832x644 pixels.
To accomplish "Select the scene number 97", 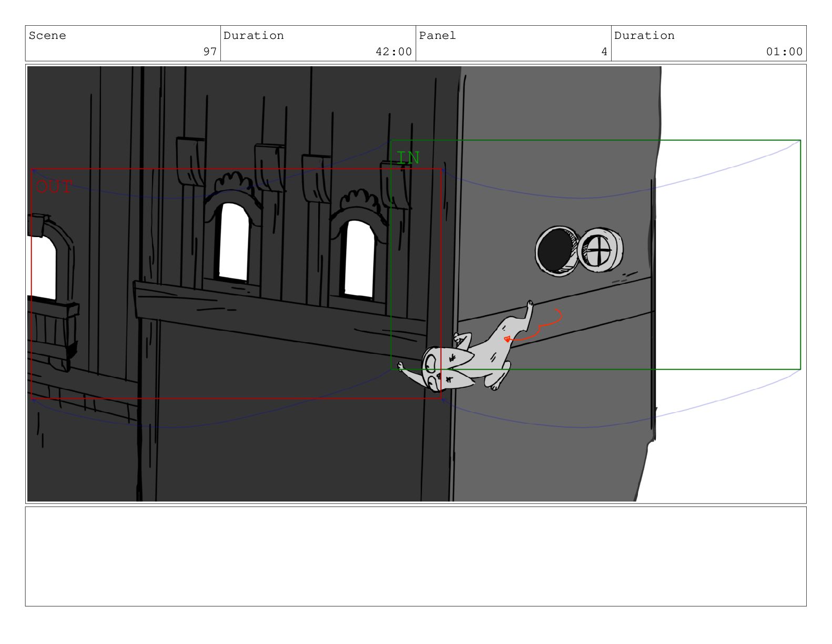I will [x=210, y=52].
